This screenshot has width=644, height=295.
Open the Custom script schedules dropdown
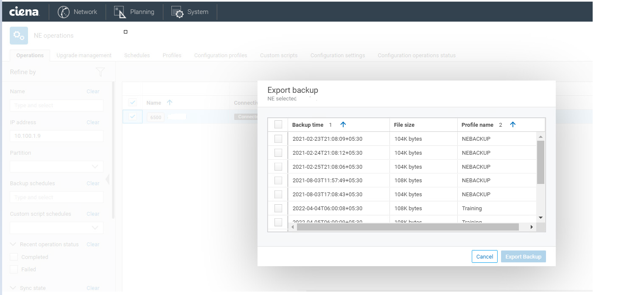pos(56,228)
